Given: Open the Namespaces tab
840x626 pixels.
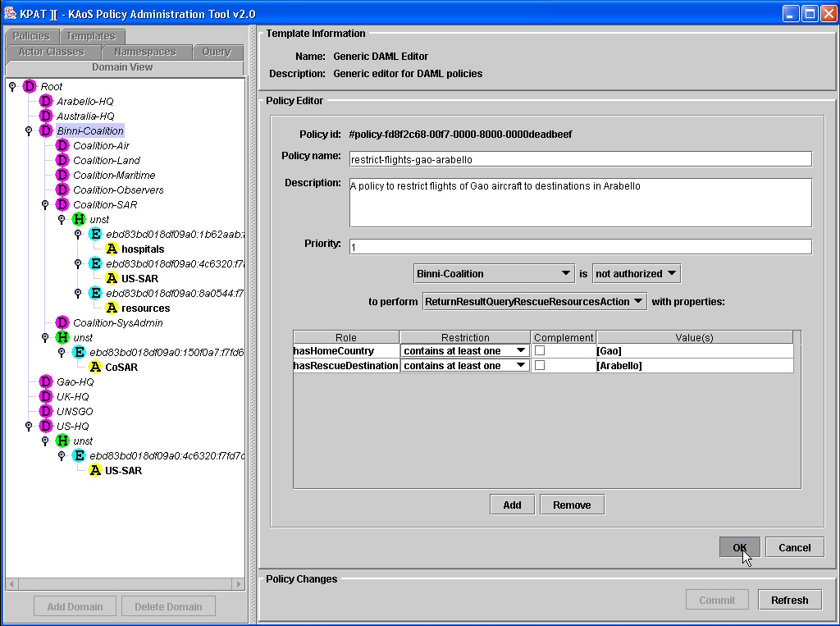Looking at the screenshot, I should click(x=146, y=52).
